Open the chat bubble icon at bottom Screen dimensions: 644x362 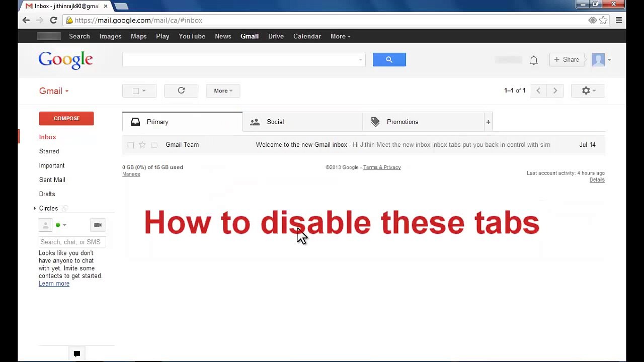(x=77, y=354)
